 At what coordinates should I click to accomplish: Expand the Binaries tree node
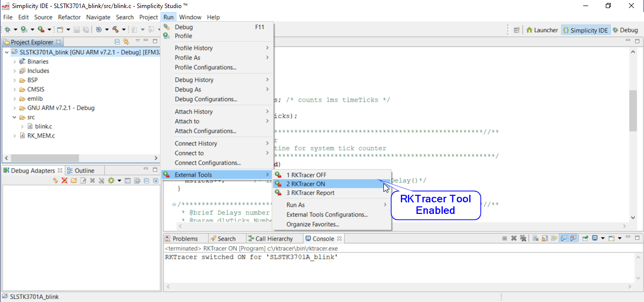pos(14,61)
